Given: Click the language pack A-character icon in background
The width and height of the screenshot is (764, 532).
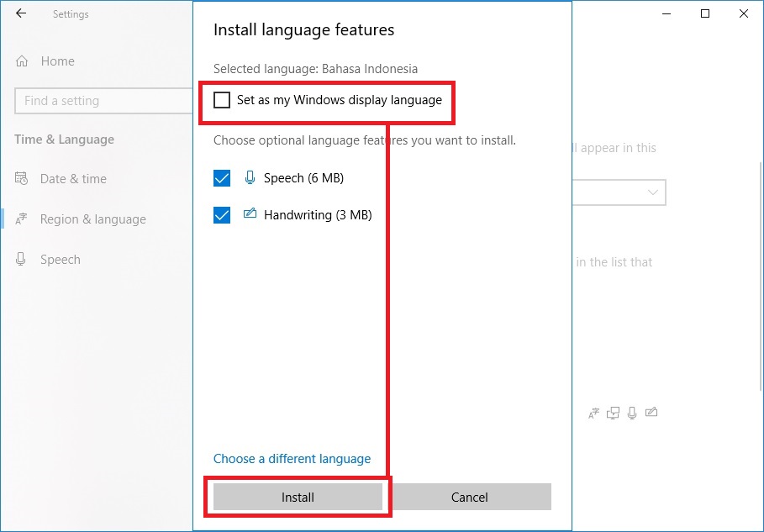Looking at the screenshot, I should [593, 413].
